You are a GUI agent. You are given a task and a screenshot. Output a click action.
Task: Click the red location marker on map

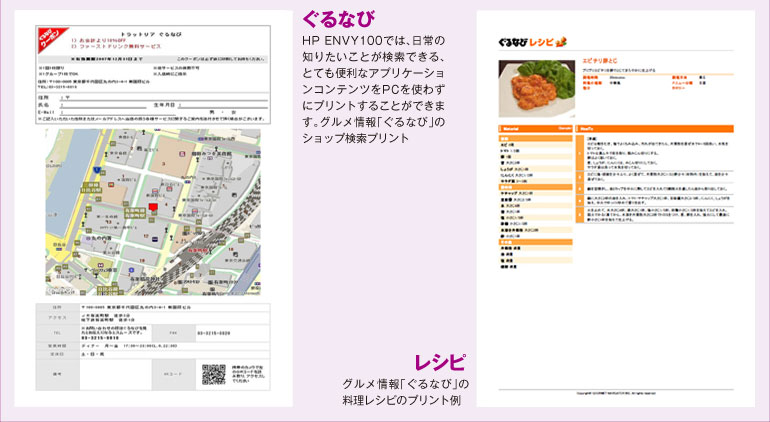click(153, 207)
